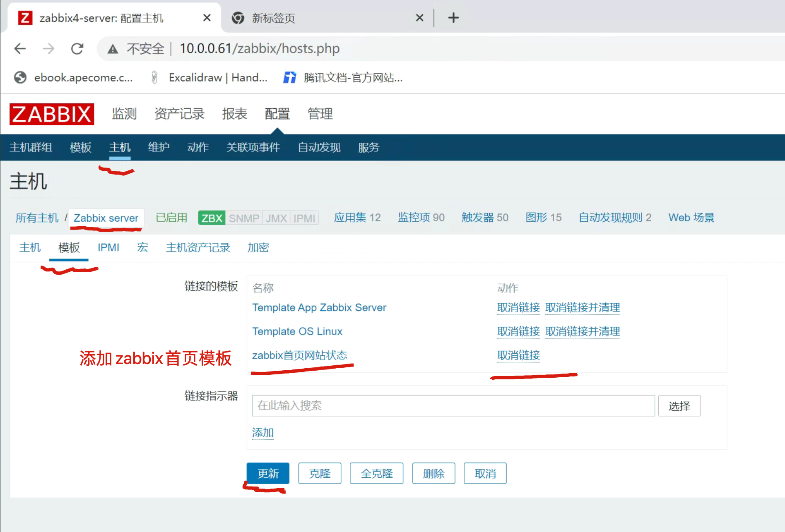Open a new browser tab
The width and height of the screenshot is (785, 532).
coord(453,18)
